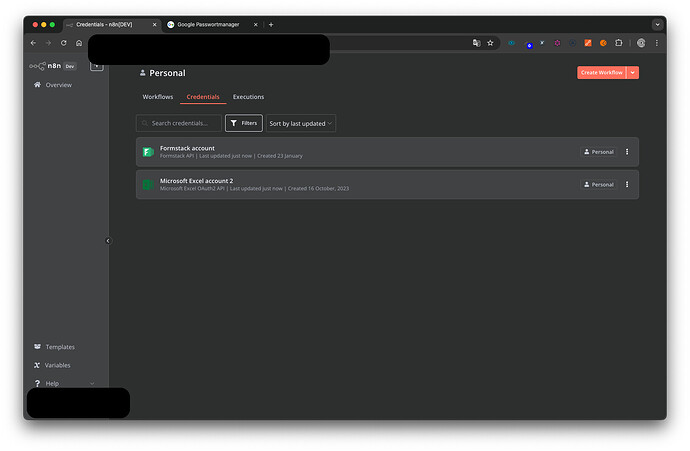Open the Sort by last updated dropdown

(301, 123)
